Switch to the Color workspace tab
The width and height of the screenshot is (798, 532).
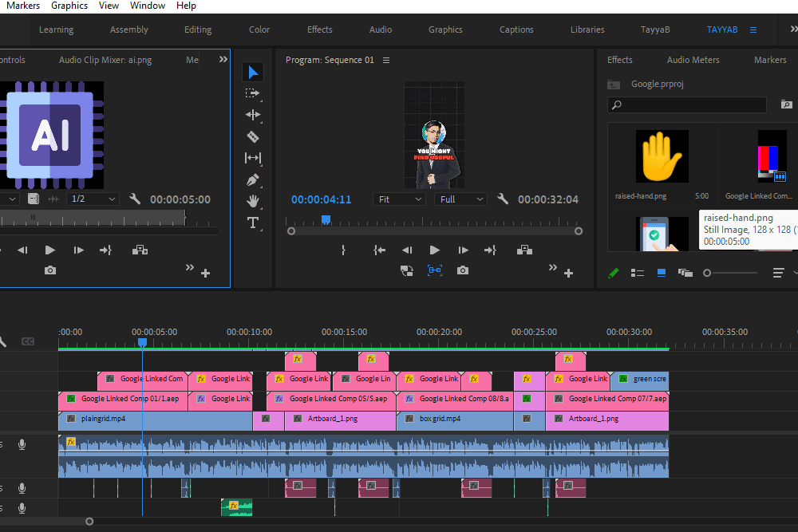pos(259,30)
